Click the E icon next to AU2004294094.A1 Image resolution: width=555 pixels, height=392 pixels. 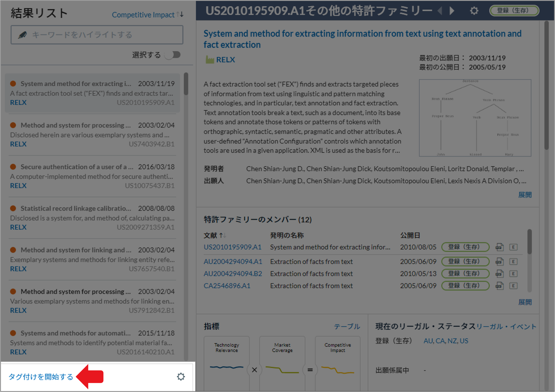click(x=514, y=261)
